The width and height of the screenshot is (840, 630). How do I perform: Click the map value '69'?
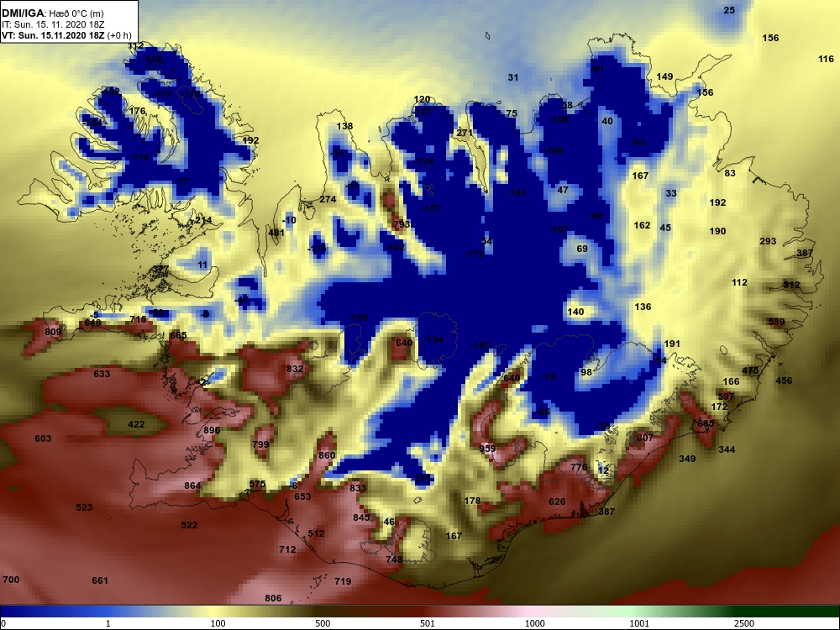[582, 249]
